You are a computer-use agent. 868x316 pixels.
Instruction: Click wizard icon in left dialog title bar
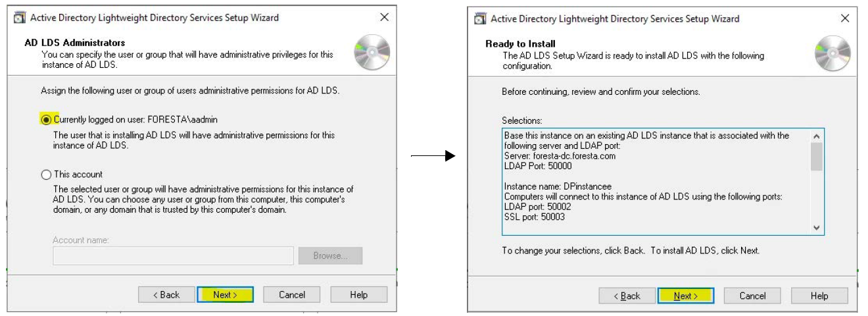pyautogui.click(x=20, y=18)
